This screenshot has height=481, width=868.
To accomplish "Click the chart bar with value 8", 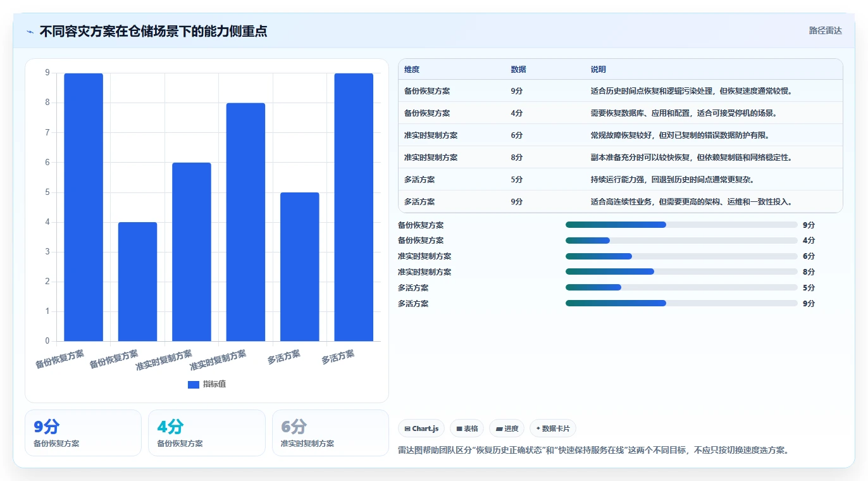I will pos(245,222).
